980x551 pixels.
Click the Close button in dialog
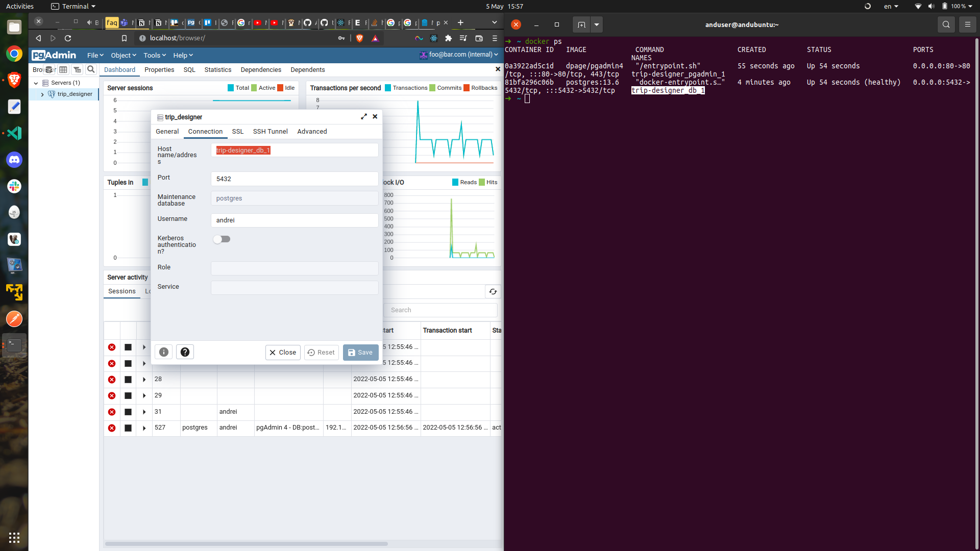[x=283, y=353]
